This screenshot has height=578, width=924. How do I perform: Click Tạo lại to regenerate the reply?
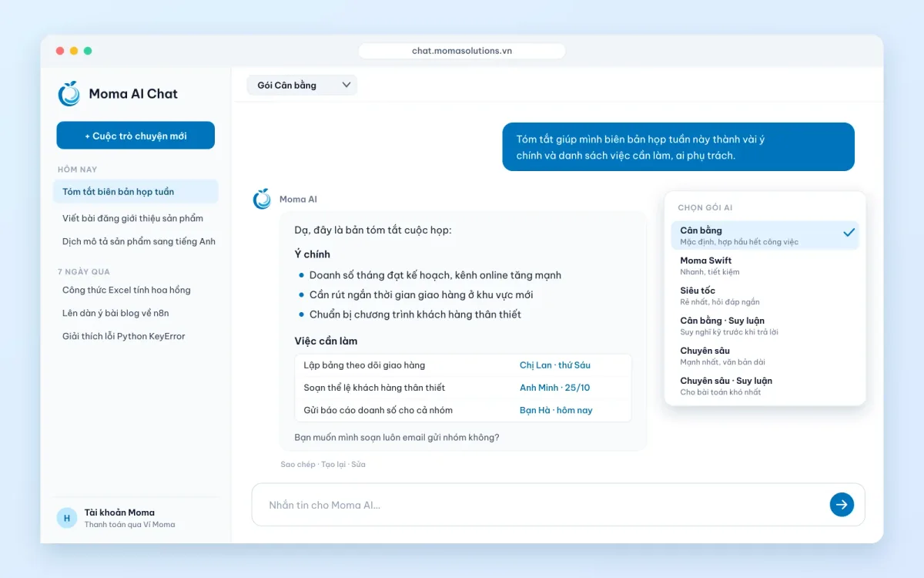333,465
